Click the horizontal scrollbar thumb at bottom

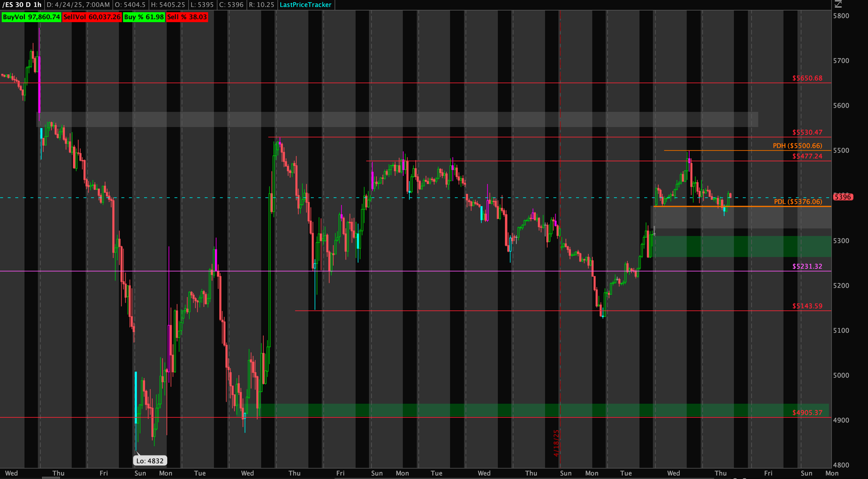click(51, 478)
